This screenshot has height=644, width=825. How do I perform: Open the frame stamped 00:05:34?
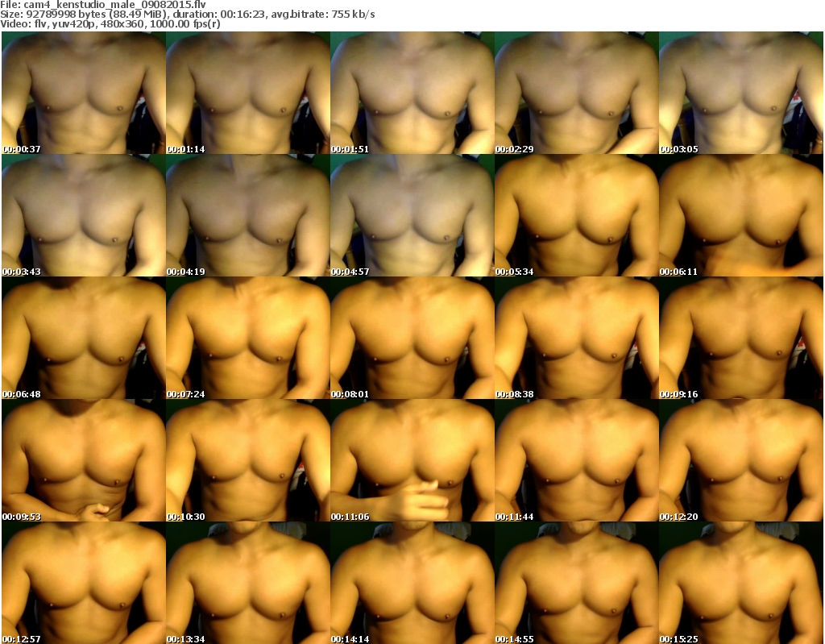click(x=576, y=215)
